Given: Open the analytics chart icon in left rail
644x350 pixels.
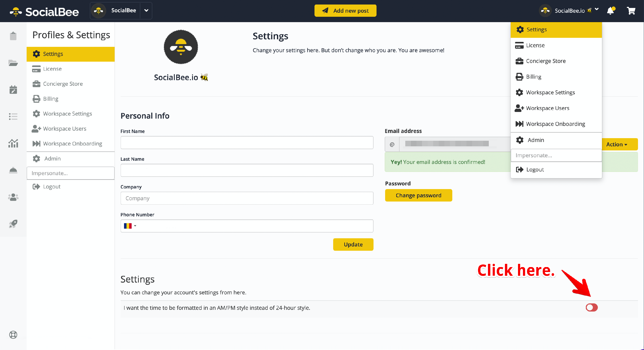Looking at the screenshot, I should (13, 143).
